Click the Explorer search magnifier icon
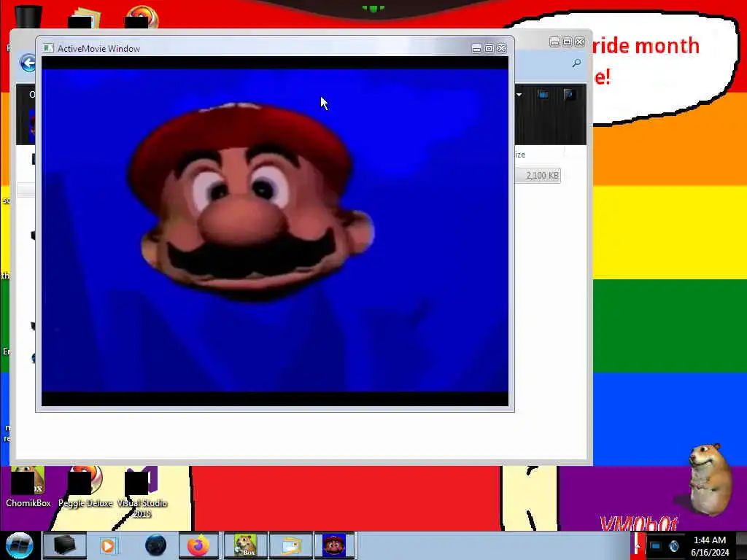 576,63
